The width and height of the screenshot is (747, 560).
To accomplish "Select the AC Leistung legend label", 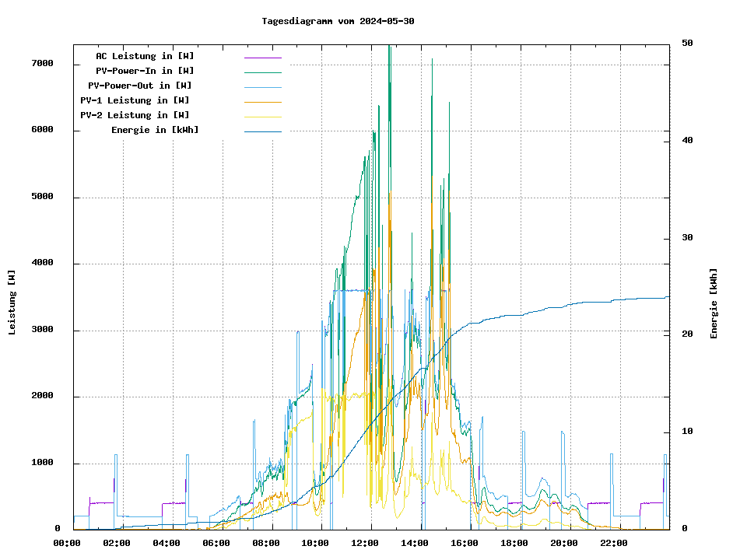I will coord(145,56).
